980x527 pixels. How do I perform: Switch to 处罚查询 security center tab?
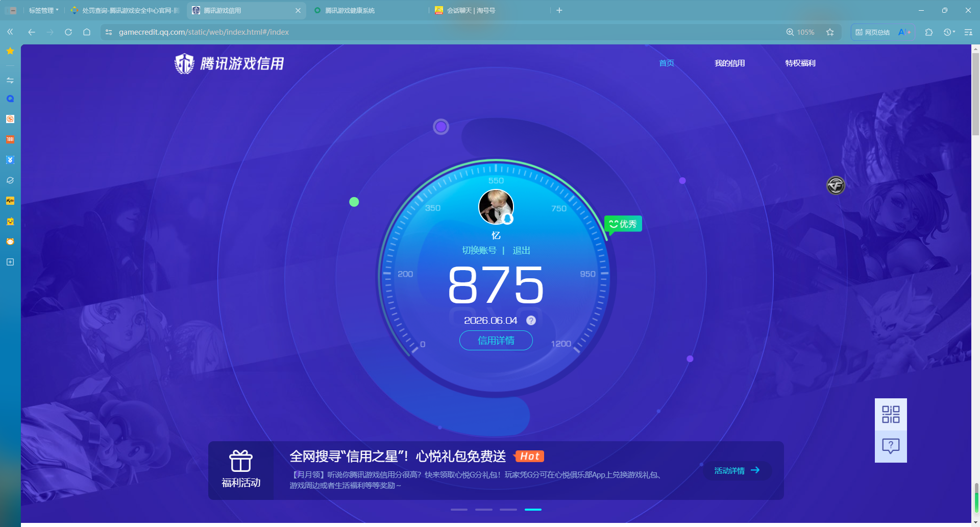coord(126,10)
